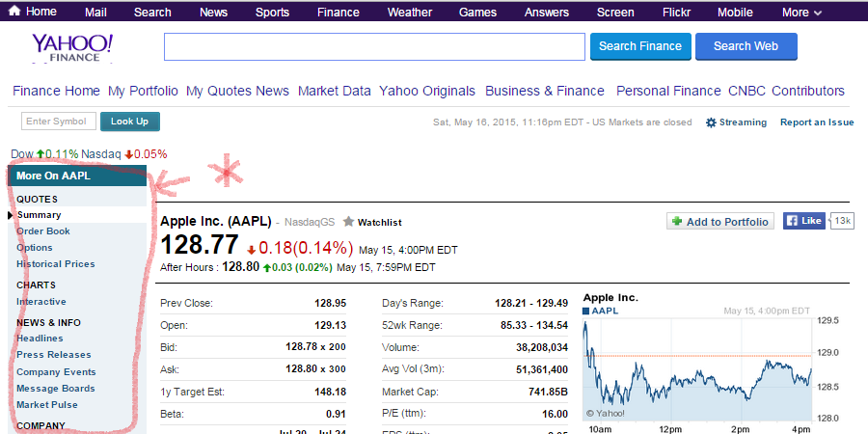Click the Add to Portfolio button
Screen dimensions: 868x434
tap(720, 222)
